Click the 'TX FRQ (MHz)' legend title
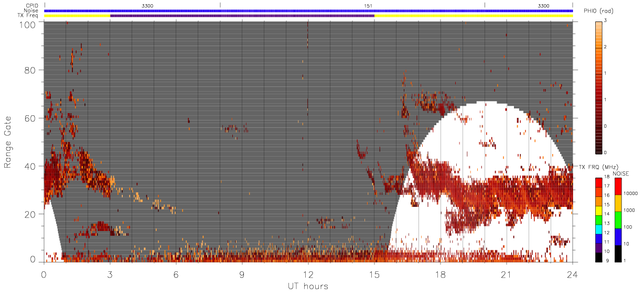The height and width of the screenshot is (297, 644). pyautogui.click(x=598, y=167)
